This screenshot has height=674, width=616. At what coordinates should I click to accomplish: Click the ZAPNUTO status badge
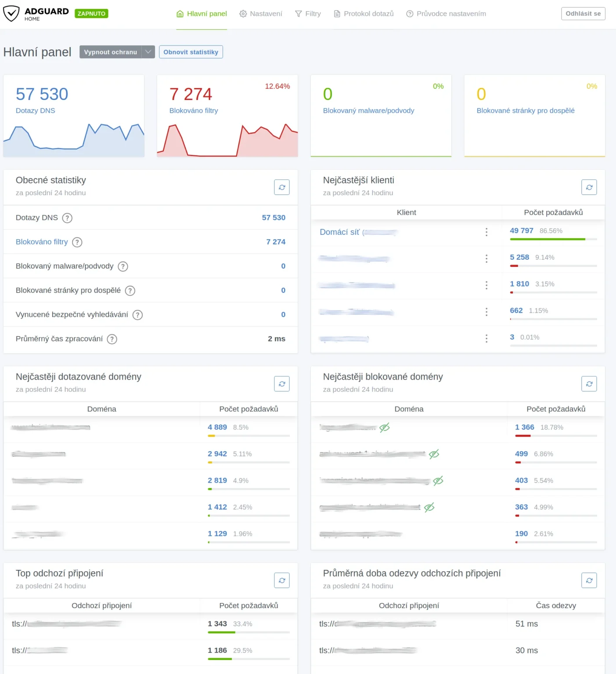pyautogui.click(x=91, y=14)
